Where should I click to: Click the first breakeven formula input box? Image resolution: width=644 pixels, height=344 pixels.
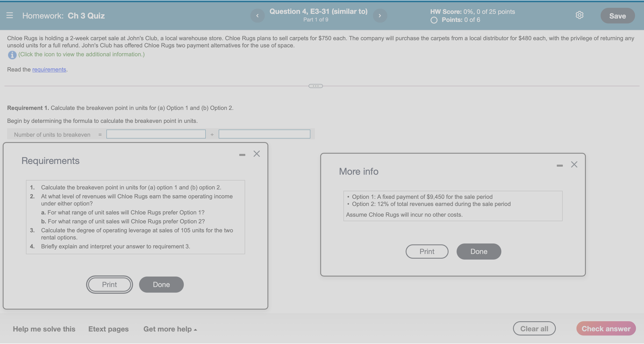pyautogui.click(x=156, y=134)
